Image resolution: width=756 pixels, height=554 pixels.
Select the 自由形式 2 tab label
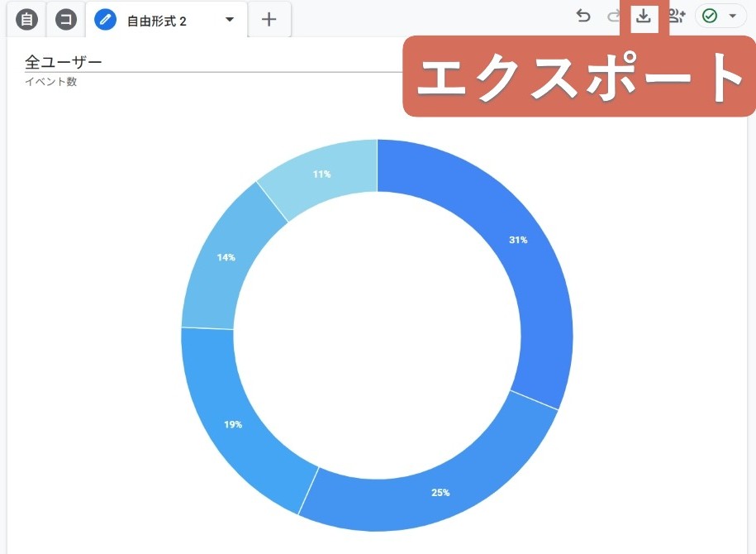click(157, 21)
